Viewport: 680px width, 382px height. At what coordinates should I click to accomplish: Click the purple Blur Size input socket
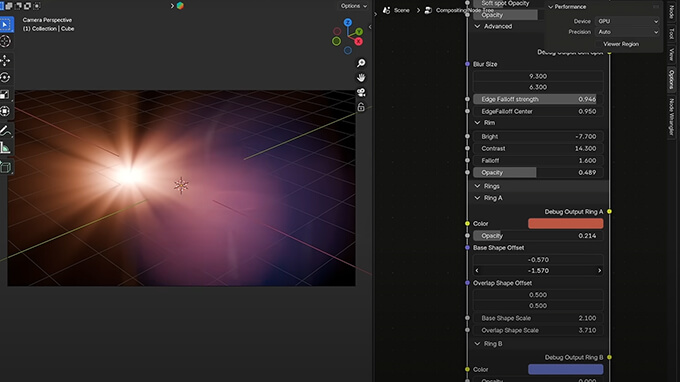[x=467, y=64]
